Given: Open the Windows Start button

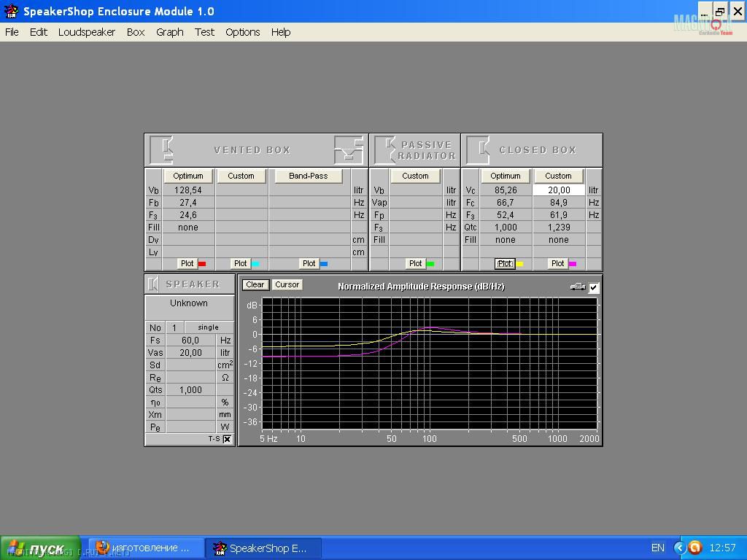Looking at the screenshot, I should 40,548.
